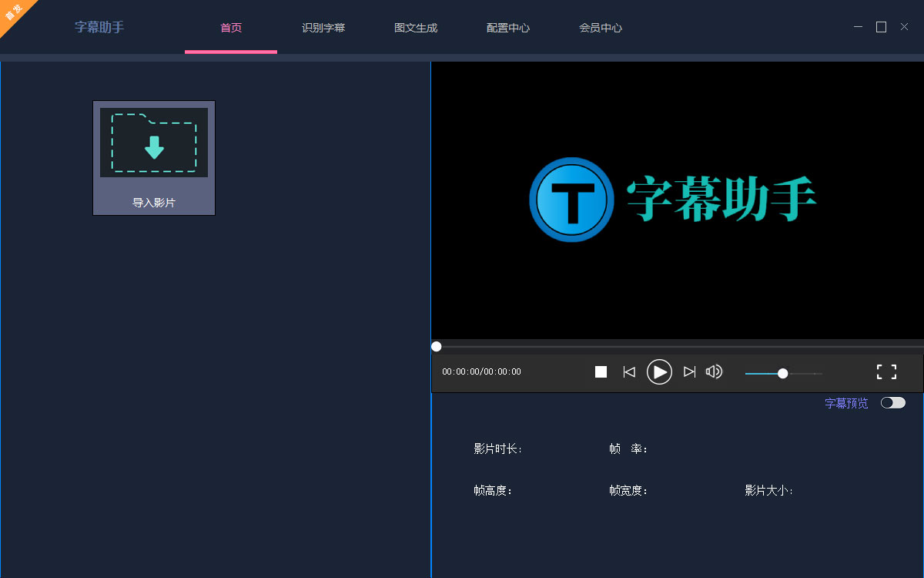Click the speaker icon to mute audio
The width and height of the screenshot is (924, 578).
(x=714, y=371)
